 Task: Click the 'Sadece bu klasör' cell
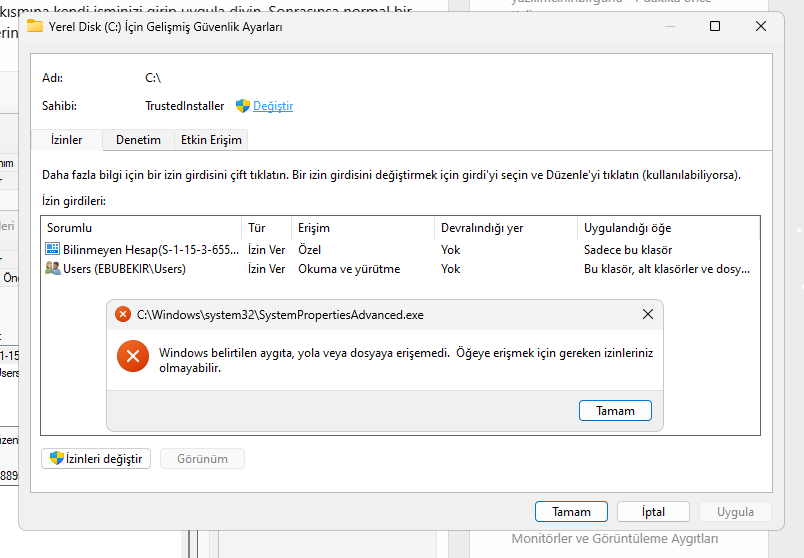coord(628,250)
